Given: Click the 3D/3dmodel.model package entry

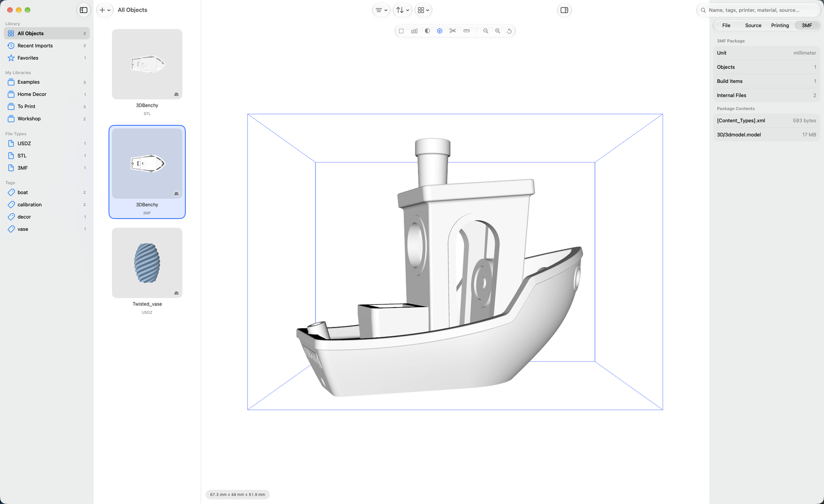Looking at the screenshot, I should pos(766,135).
